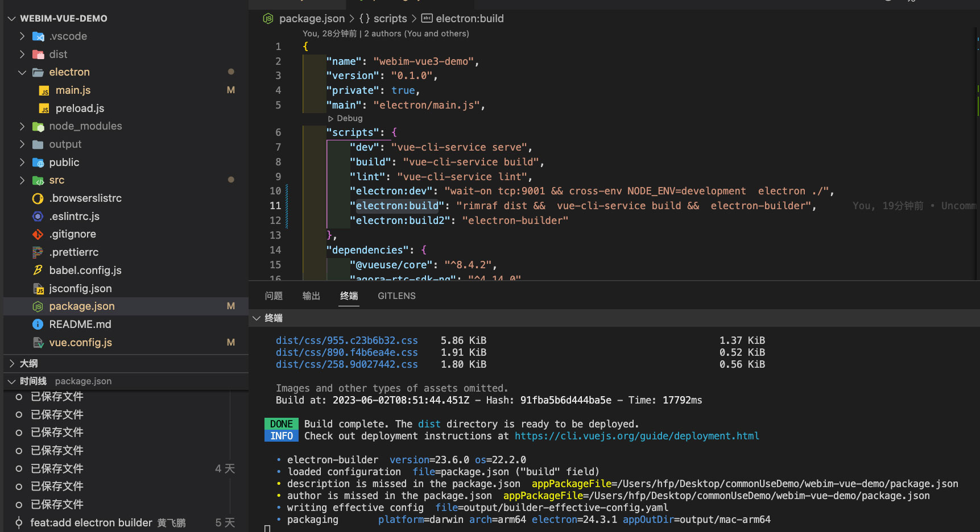This screenshot has height=532, width=980.
Task: Switch to the 问题 problems tab
Action: 274,296
